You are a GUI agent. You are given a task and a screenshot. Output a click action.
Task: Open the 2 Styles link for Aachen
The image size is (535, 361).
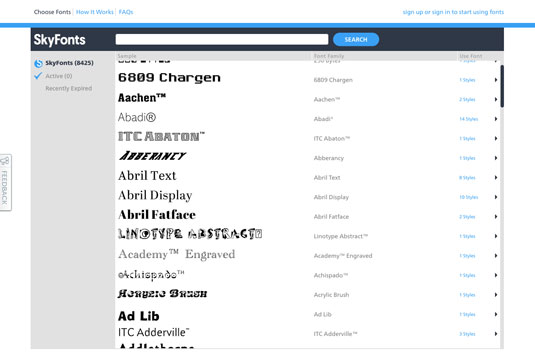(467, 100)
